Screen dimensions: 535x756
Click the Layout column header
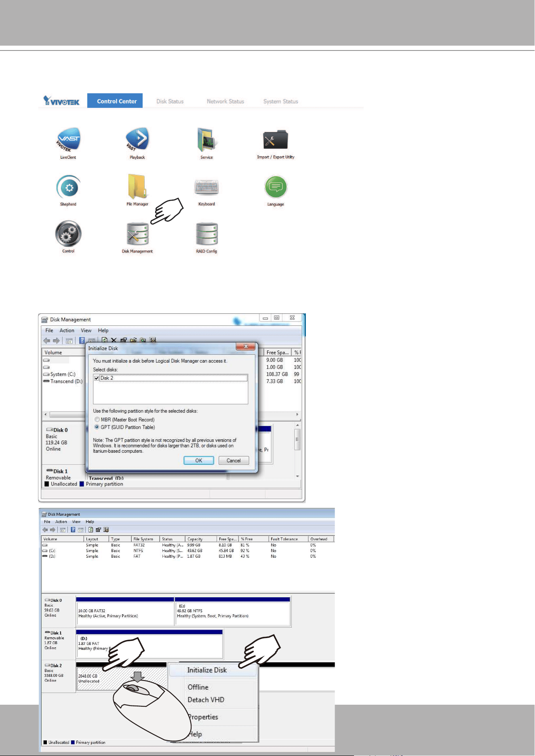[x=97, y=539]
